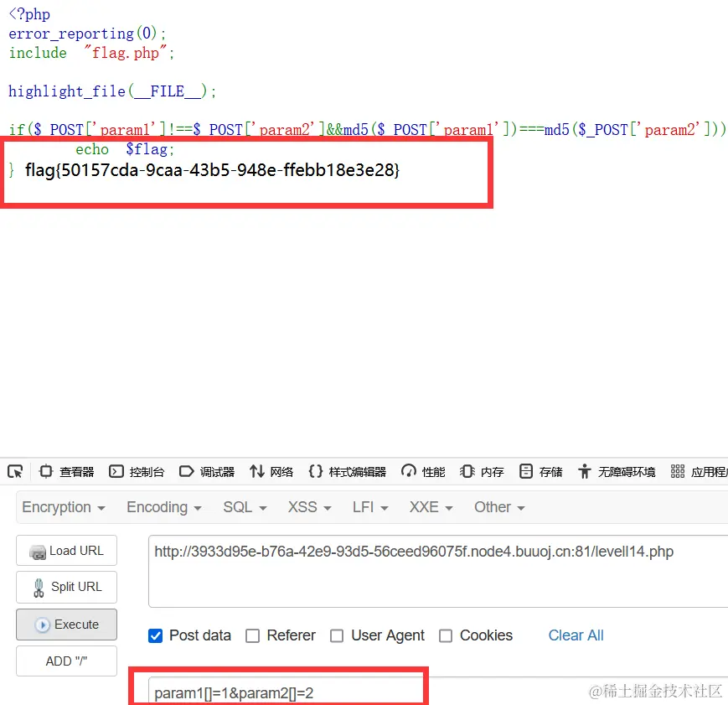Expand the LFI dropdown menu
The height and width of the screenshot is (705, 728).
click(x=370, y=507)
